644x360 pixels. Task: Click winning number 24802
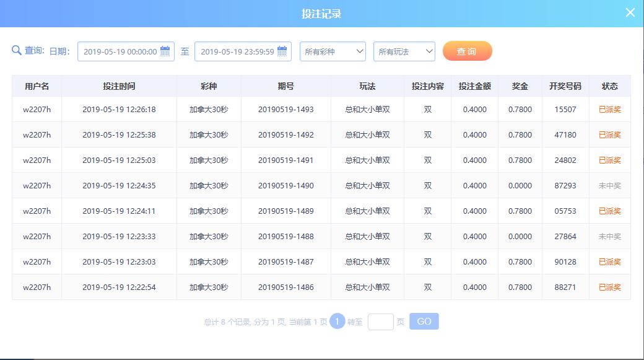click(x=565, y=160)
